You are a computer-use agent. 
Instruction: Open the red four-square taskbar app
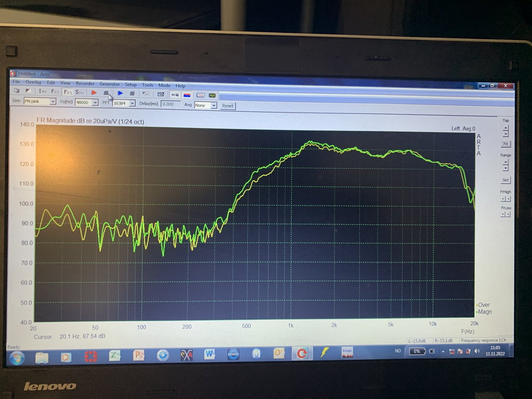click(x=91, y=357)
